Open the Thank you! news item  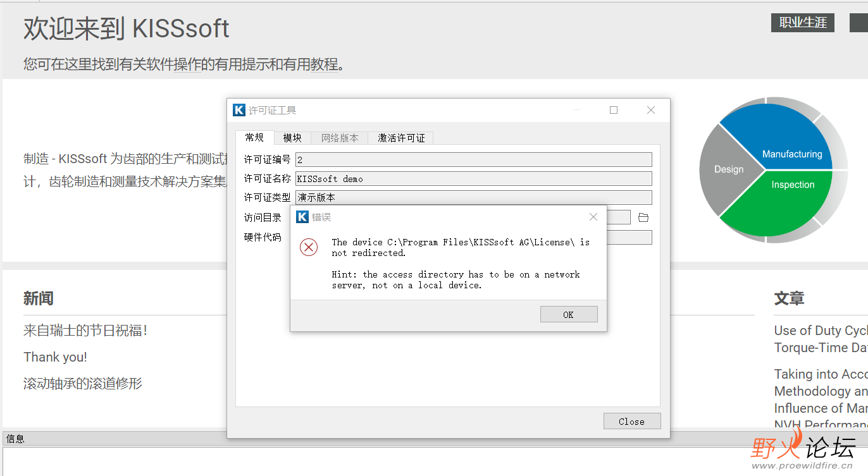[x=56, y=357]
